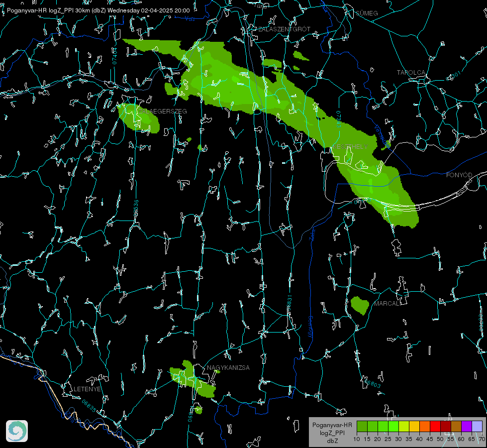
Task: Click the TAPOLCA town label
Action: [x=411, y=73]
